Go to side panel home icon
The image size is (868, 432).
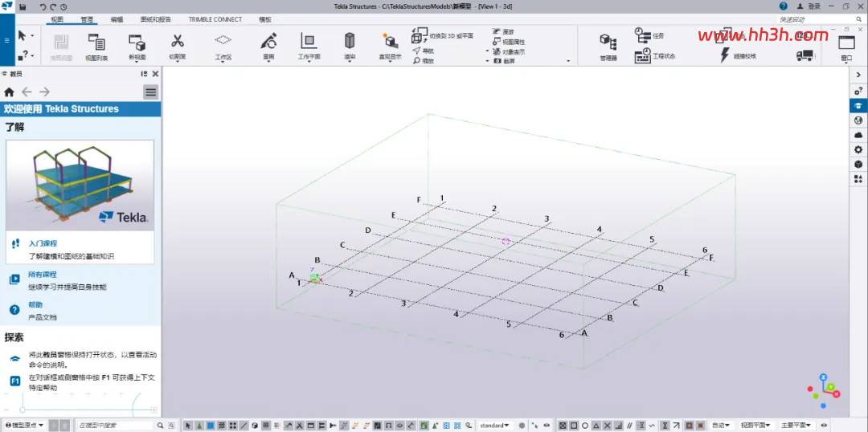pyautogui.click(x=9, y=92)
